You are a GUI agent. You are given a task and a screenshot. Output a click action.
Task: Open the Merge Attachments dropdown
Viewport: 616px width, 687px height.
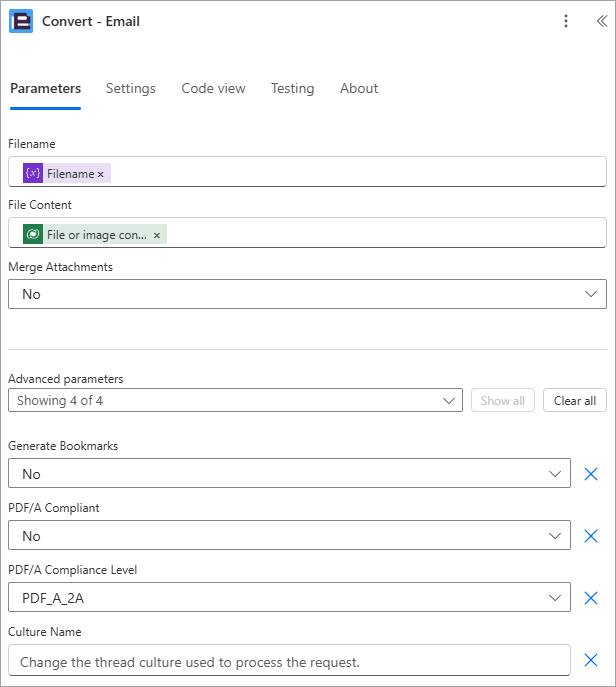[x=307, y=294]
